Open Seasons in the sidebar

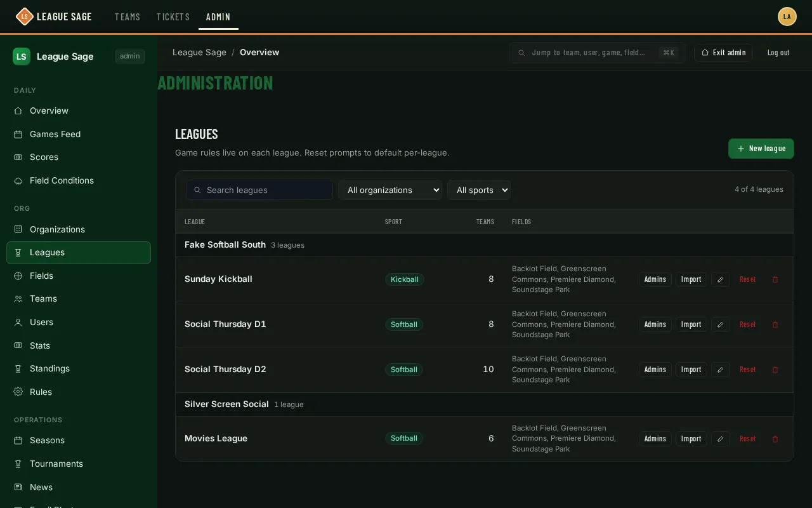(79, 440)
